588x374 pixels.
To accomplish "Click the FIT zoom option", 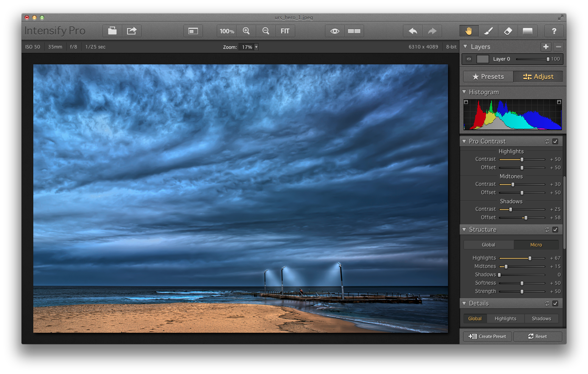I will click(285, 31).
